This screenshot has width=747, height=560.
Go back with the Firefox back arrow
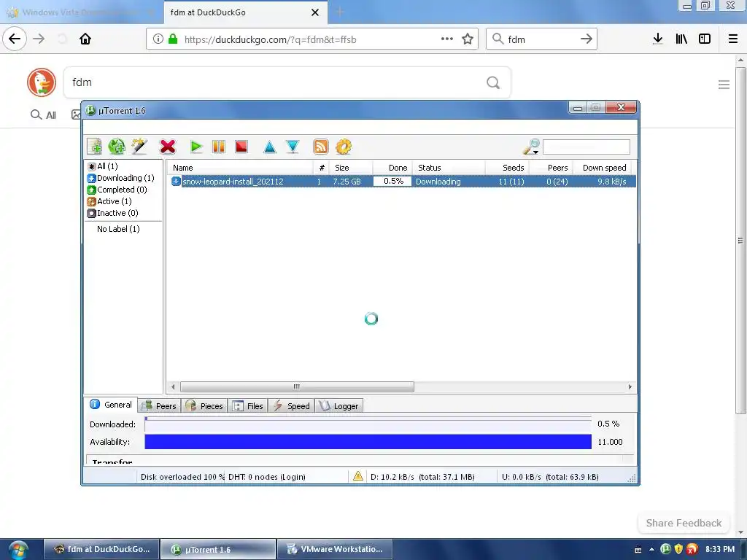(x=15, y=39)
